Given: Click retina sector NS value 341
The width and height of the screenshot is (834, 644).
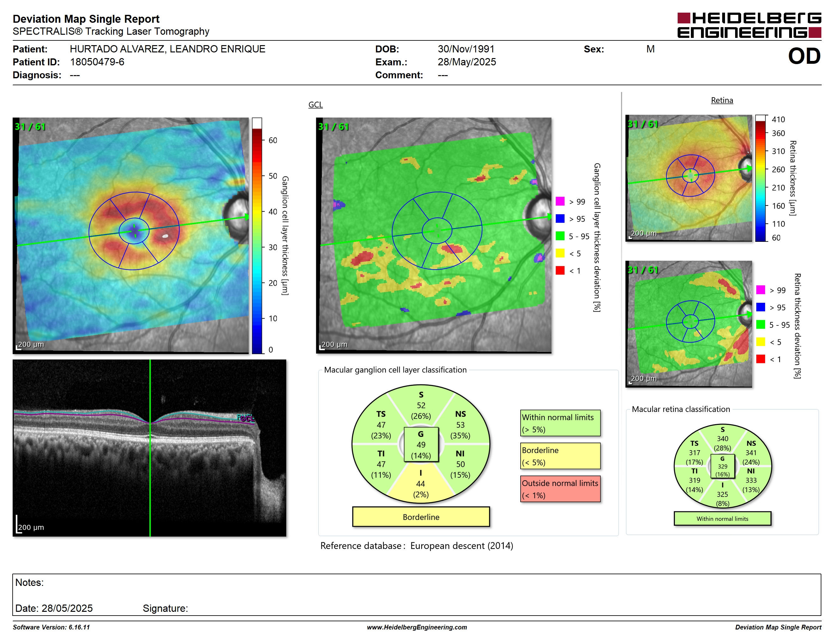Looking at the screenshot, I should [751, 453].
